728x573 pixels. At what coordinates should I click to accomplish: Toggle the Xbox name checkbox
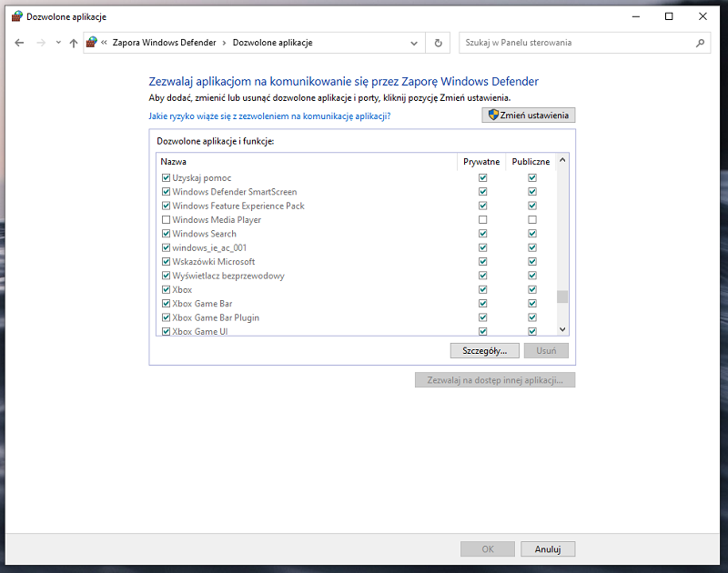click(x=166, y=289)
